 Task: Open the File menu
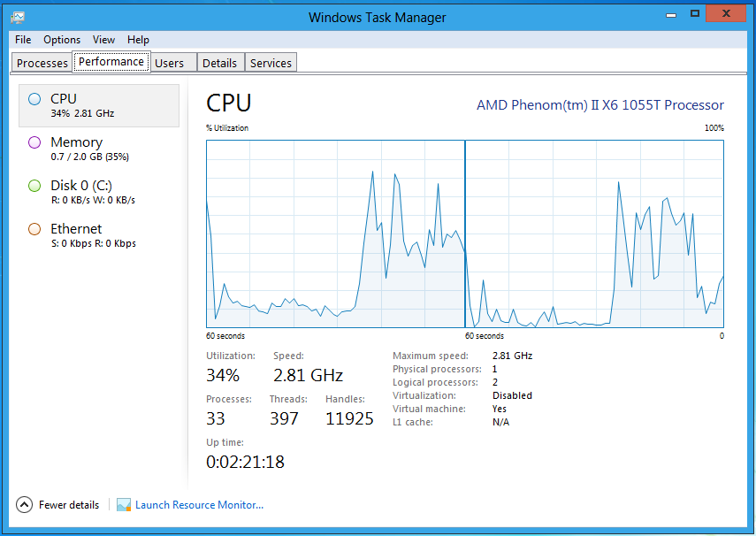tap(23, 40)
